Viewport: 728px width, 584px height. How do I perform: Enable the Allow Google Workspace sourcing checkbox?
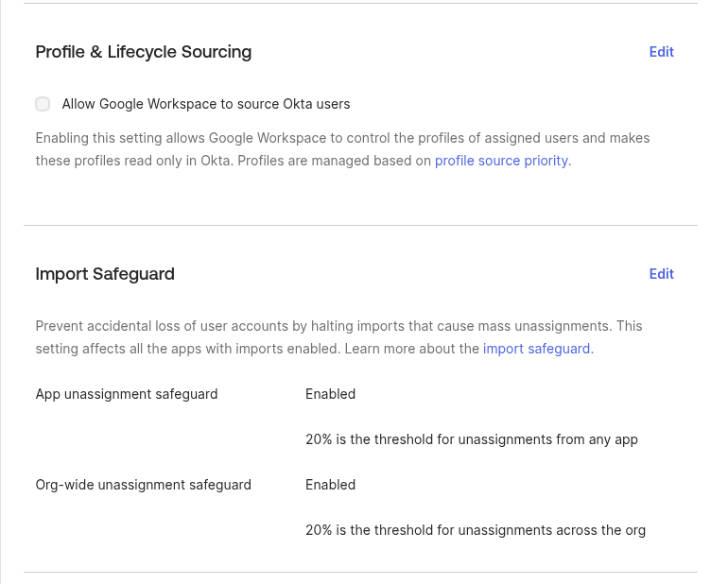[x=43, y=104]
